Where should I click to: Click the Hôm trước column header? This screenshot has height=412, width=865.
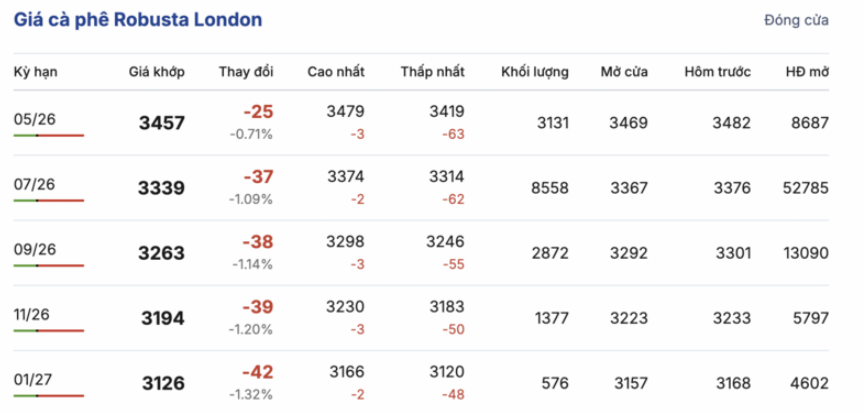(718, 72)
